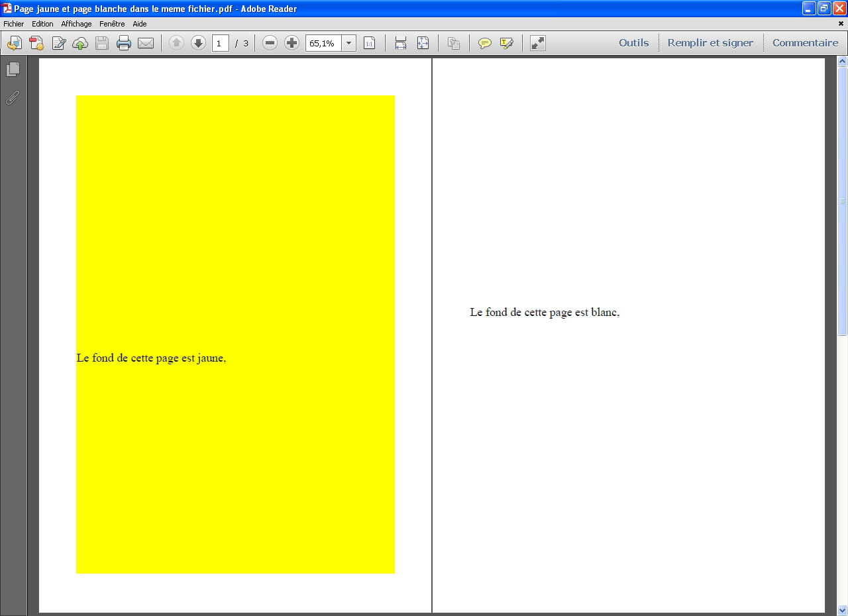The height and width of the screenshot is (616, 848).
Task: Restore down the Adobe Reader window
Action: [x=824, y=9]
